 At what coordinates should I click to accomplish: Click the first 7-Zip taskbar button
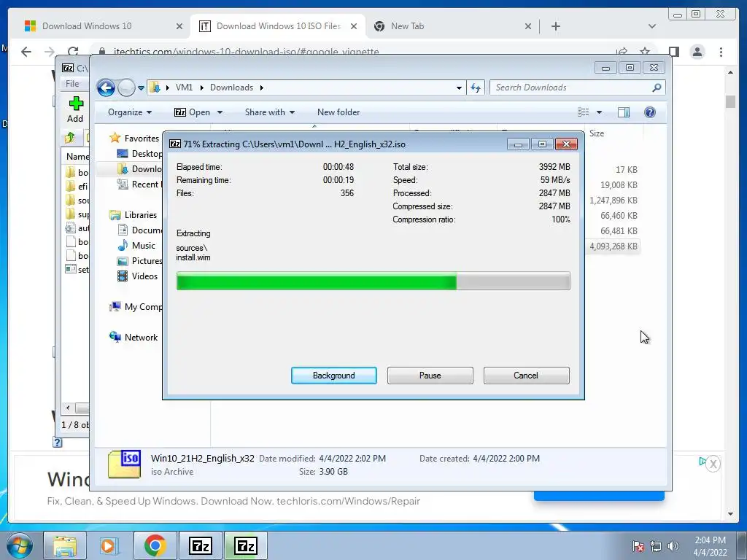click(201, 545)
